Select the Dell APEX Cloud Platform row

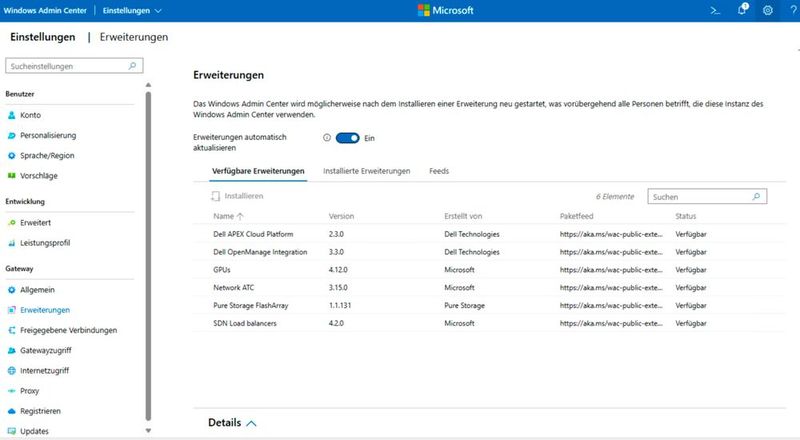489,234
